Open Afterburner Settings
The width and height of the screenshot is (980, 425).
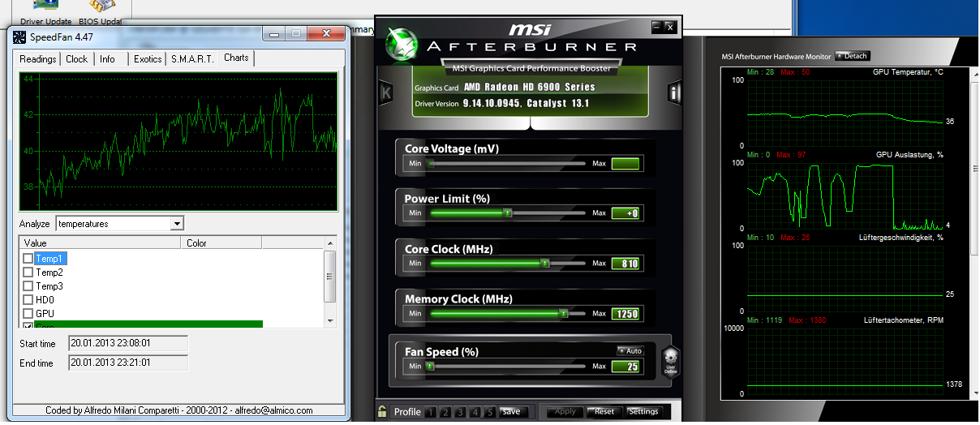pos(643,411)
